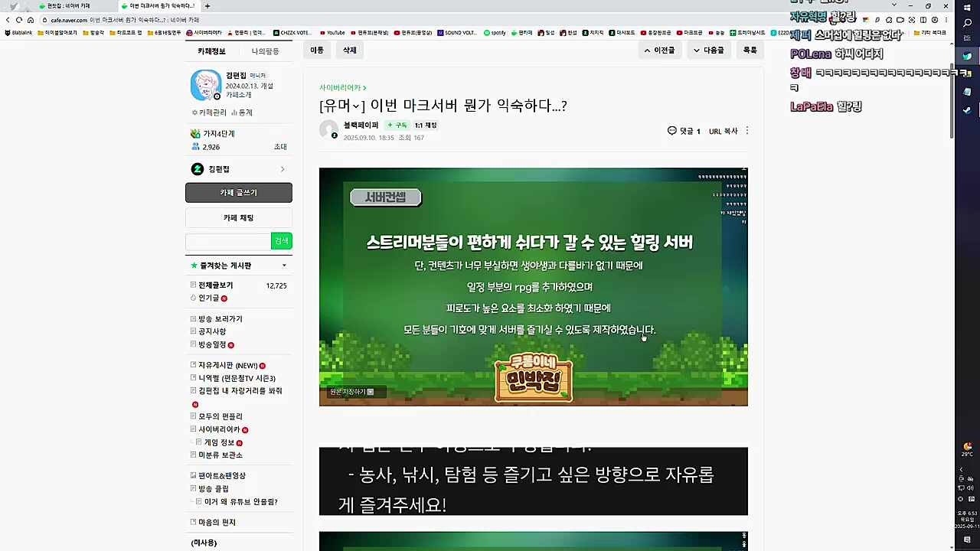Open 카페관리 gear settings link
Image resolution: width=980 pixels, height=551 pixels.
click(209, 112)
